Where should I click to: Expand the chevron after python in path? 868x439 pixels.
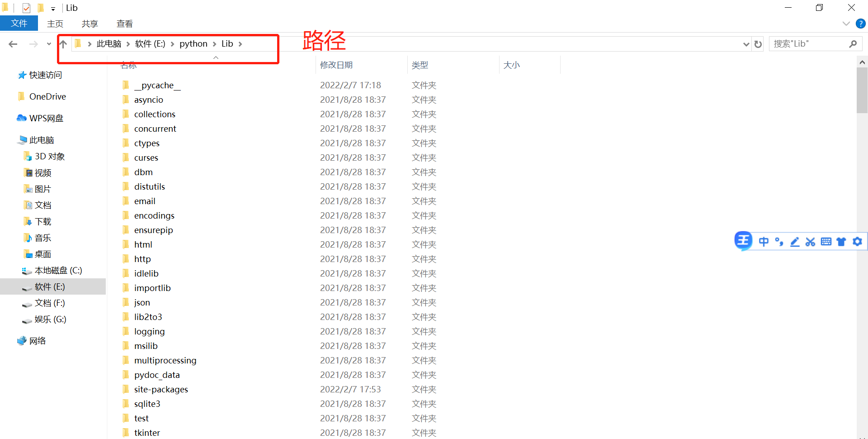(215, 44)
